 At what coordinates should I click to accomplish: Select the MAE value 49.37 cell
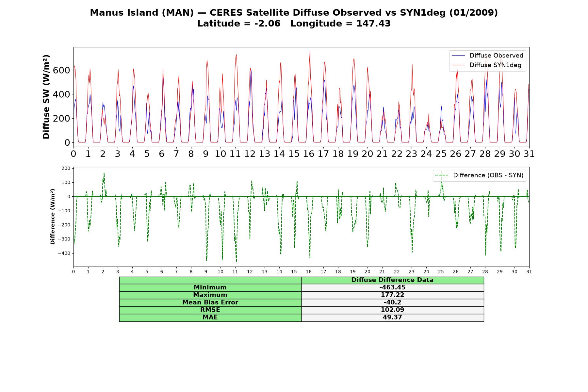(393, 318)
